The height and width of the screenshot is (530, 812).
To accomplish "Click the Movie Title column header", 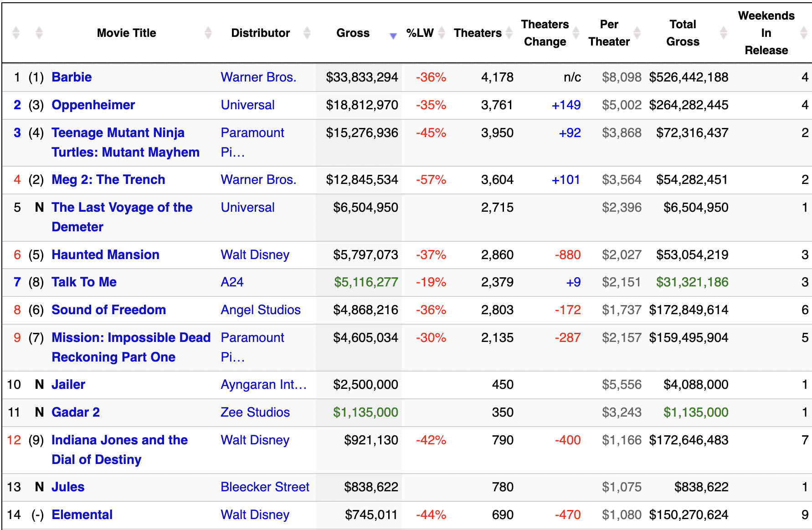I will point(126,33).
